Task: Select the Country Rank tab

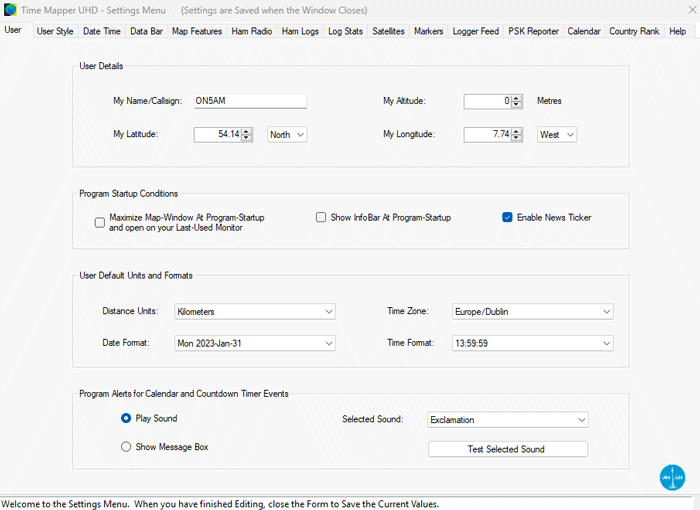Action: click(x=634, y=31)
